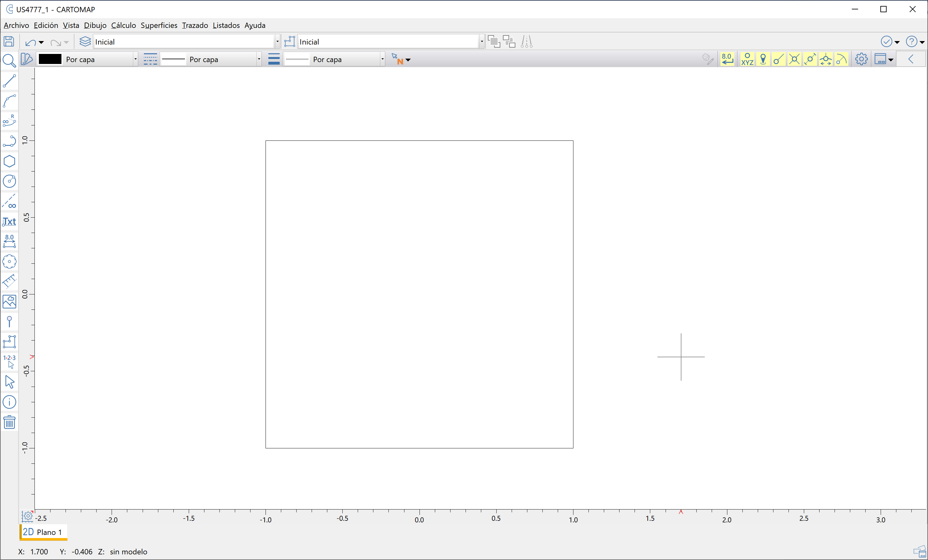Select the ruler measure tool
The height and width of the screenshot is (560, 928).
coord(9,281)
